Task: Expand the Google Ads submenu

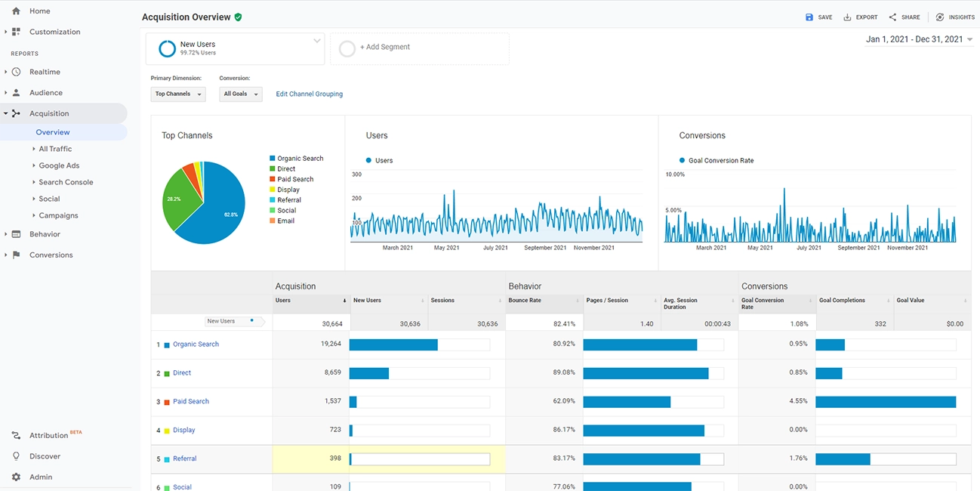Action: [x=59, y=165]
